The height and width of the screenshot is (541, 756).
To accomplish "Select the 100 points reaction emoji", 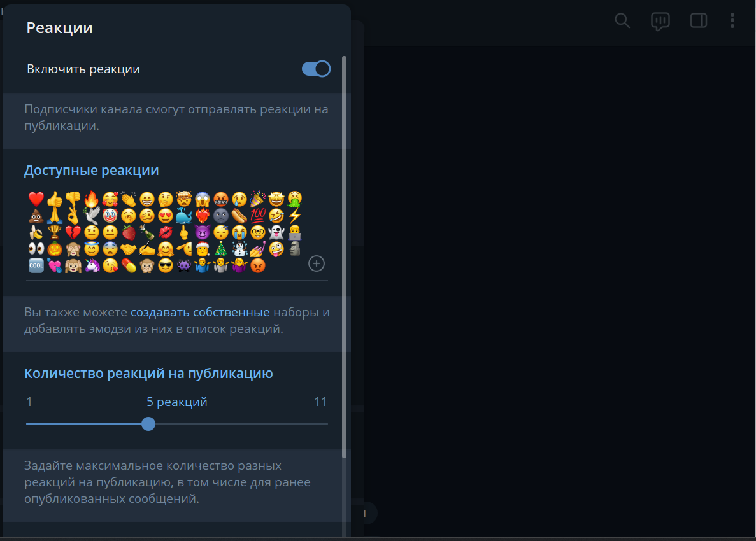I will click(258, 215).
